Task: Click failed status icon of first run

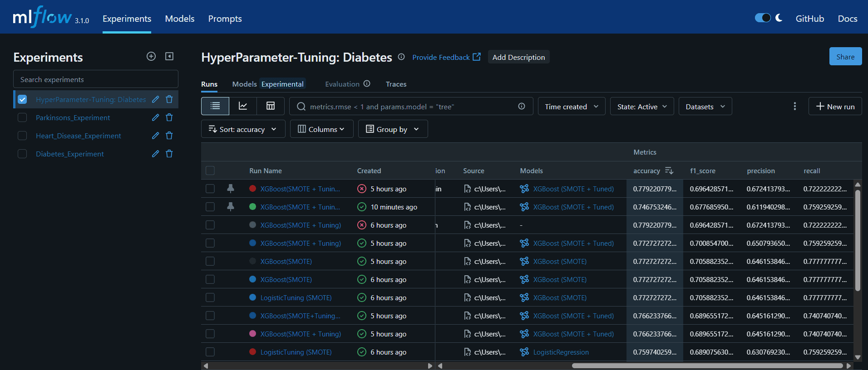Action: tap(362, 189)
